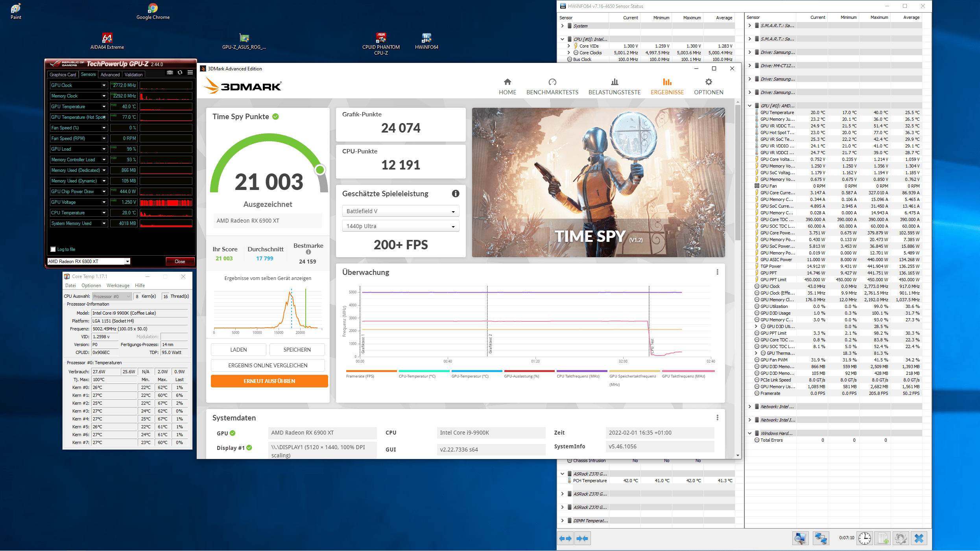This screenshot has width=980, height=551.
Task: Click the PCH Temperature row in HWiNFO
Action: [x=651, y=481]
